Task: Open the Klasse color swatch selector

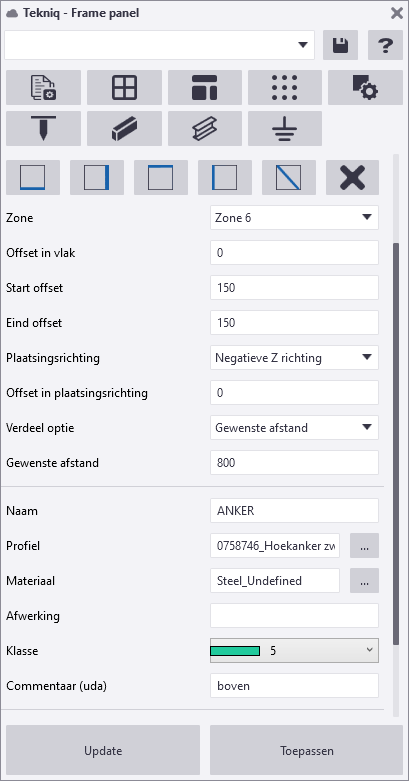Action: click(x=294, y=651)
